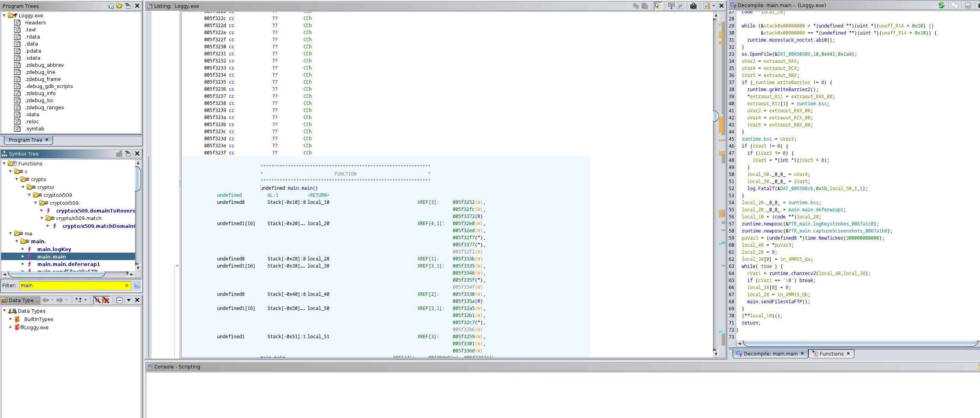
Task: Toggle navigation icon in Program Trees header
Action: click(x=128, y=6)
